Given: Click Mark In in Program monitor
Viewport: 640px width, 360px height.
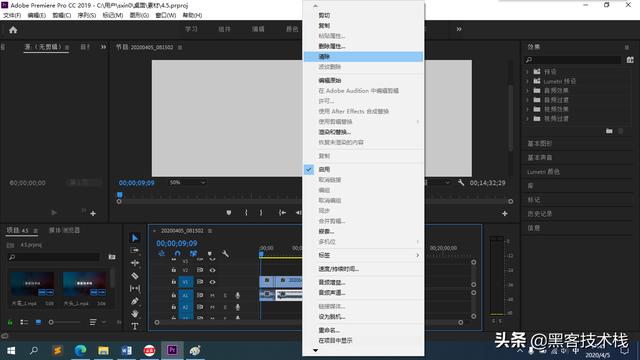Looking at the screenshot, I should [246, 213].
